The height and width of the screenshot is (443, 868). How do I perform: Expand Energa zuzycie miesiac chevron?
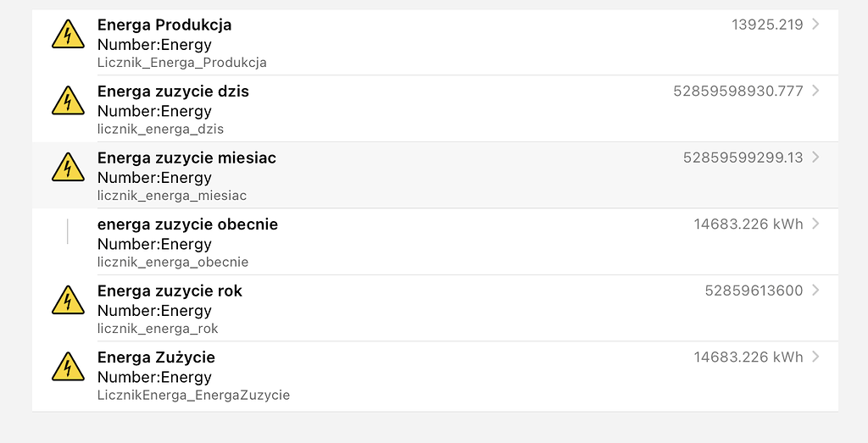815,157
